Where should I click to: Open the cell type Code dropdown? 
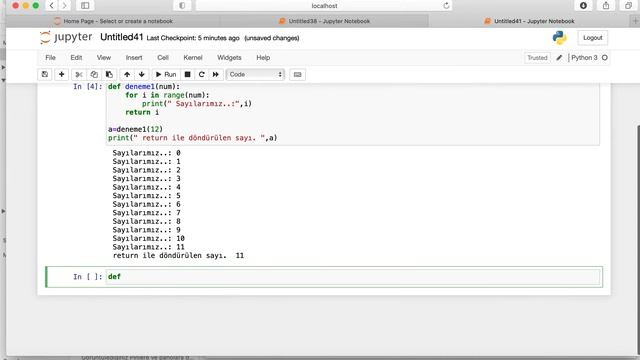point(256,74)
